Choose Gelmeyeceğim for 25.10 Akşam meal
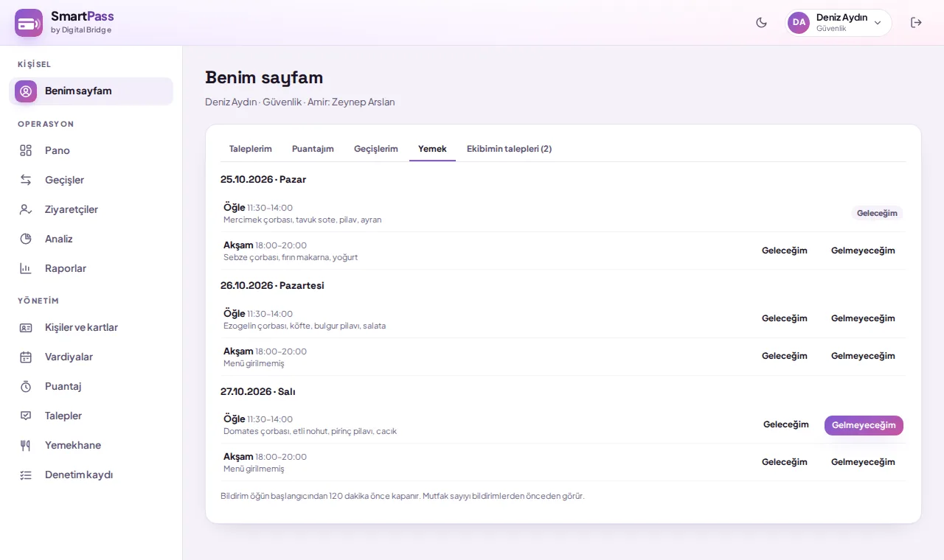This screenshot has height=560, width=944. [x=863, y=251]
